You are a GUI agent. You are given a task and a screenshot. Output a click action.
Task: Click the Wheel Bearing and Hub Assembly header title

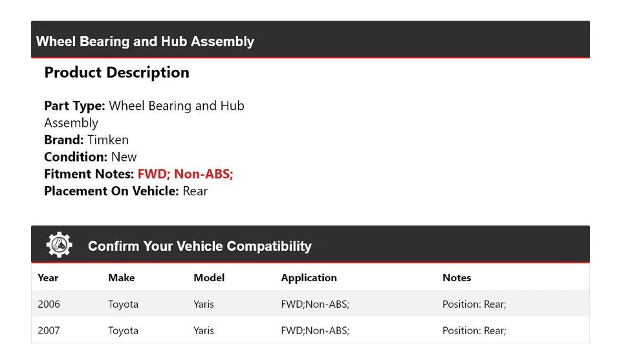pyautogui.click(x=145, y=41)
